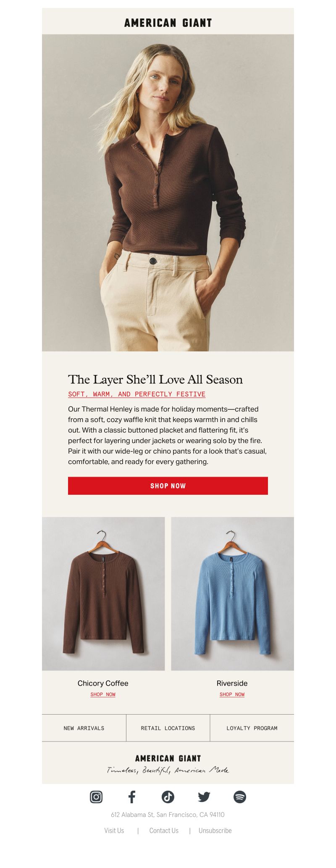
Task: Click the footer American Giant tagline logo
Action: [x=168, y=764]
